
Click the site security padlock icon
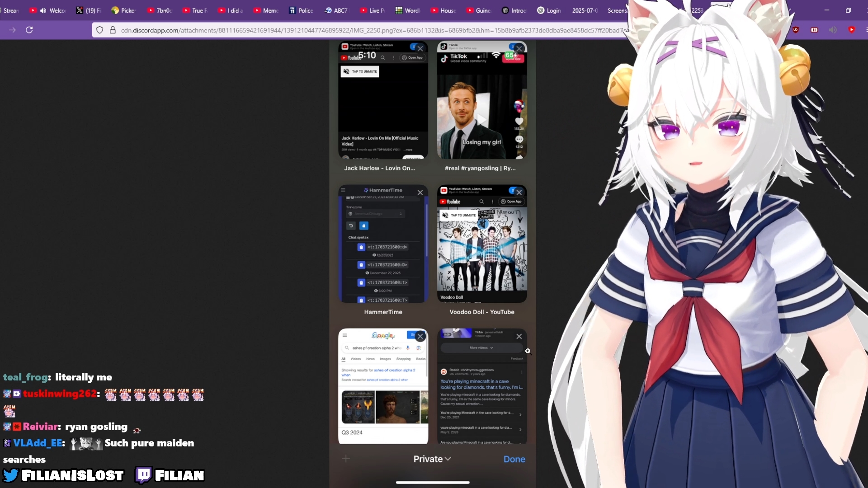coord(113,30)
